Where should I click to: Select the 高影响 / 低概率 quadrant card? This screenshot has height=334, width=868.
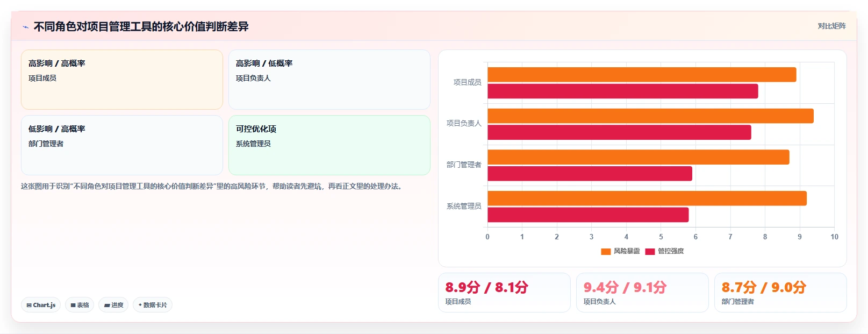(x=329, y=80)
